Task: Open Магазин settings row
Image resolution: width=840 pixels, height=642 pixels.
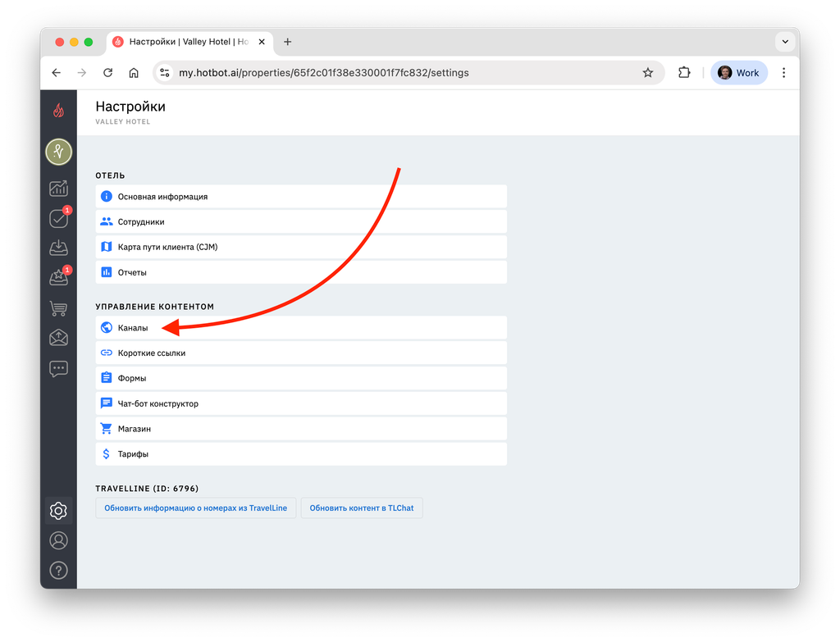Action: pos(301,428)
